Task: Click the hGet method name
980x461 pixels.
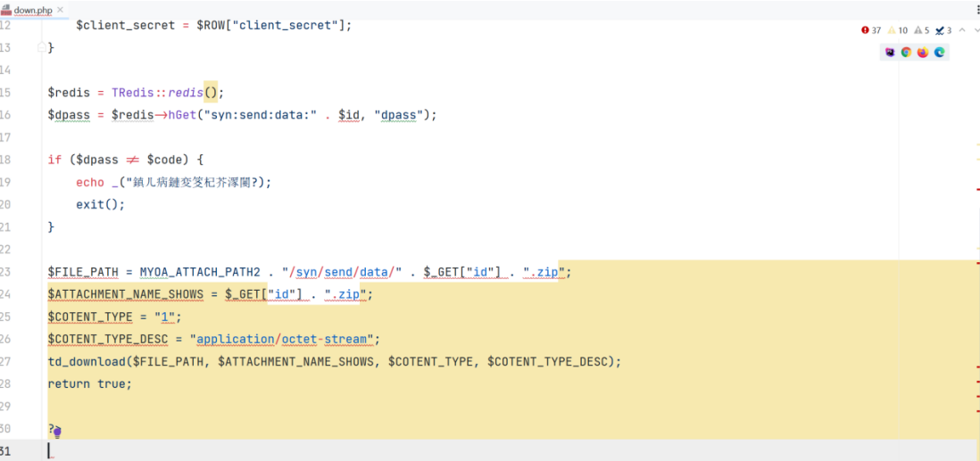Action: 181,115
